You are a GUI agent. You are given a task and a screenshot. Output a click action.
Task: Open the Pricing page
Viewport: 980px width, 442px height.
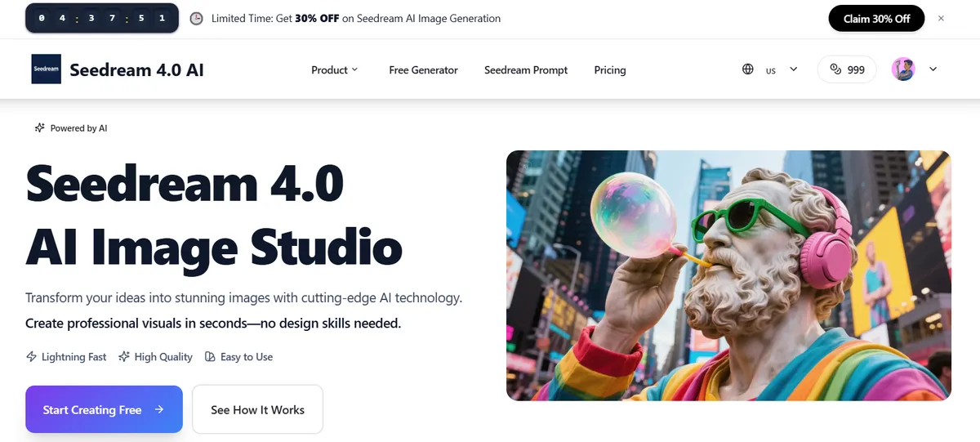(610, 70)
